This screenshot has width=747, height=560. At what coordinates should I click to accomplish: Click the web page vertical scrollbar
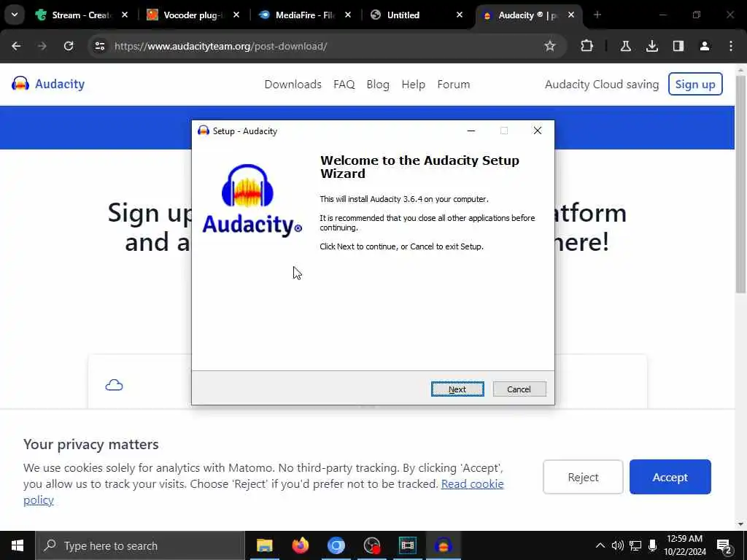coord(740,183)
